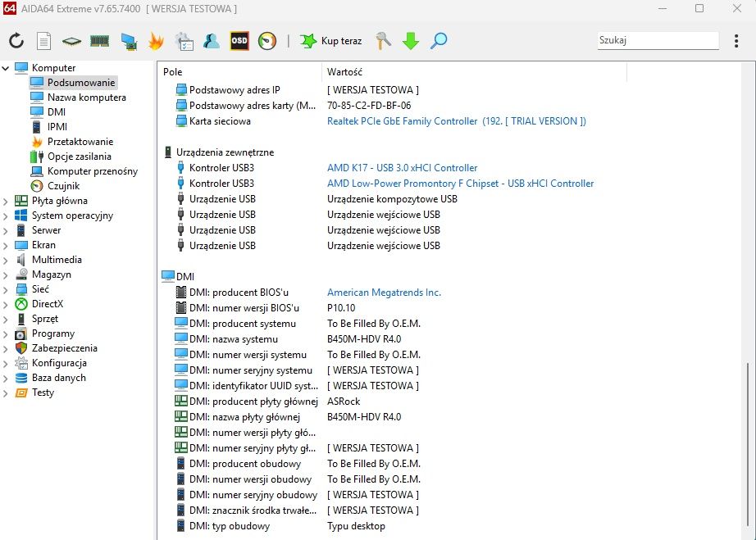Viewport: 756px width, 540px height.
Task: Open Realtek PCIe GbE Family Controller link
Action: [456, 121]
